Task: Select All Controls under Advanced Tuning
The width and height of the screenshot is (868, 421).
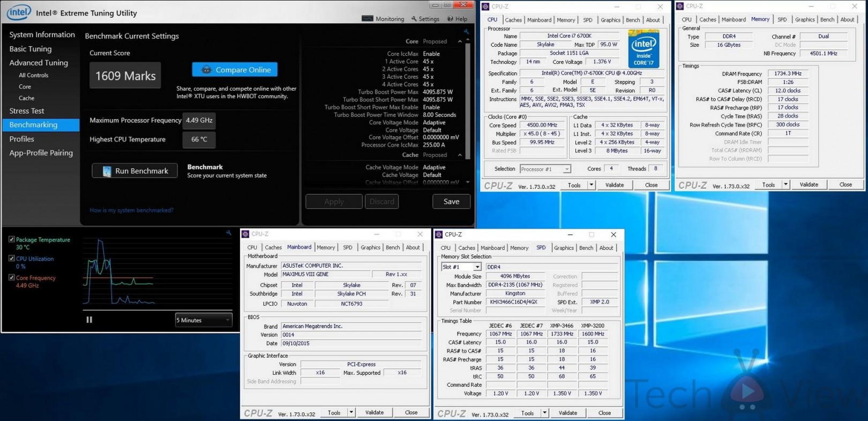Action: pos(33,75)
